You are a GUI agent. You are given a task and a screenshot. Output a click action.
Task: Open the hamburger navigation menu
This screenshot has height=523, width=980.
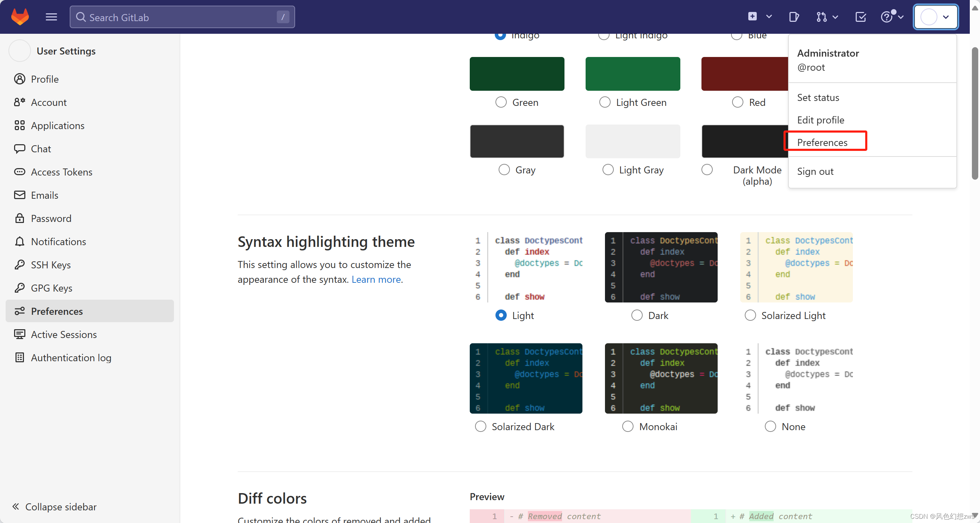(51, 17)
